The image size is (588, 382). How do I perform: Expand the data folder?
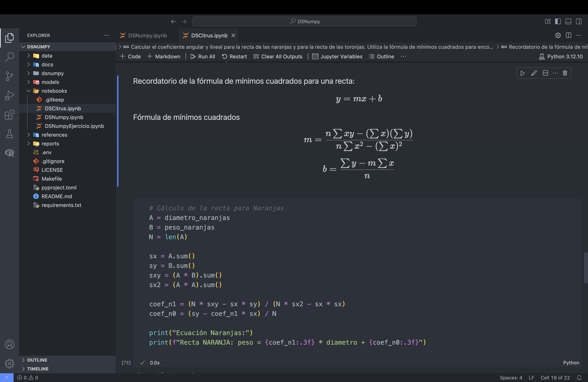[67, 56]
